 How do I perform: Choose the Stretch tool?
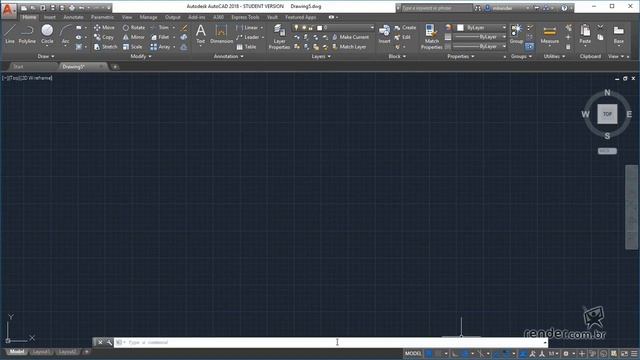(105, 47)
